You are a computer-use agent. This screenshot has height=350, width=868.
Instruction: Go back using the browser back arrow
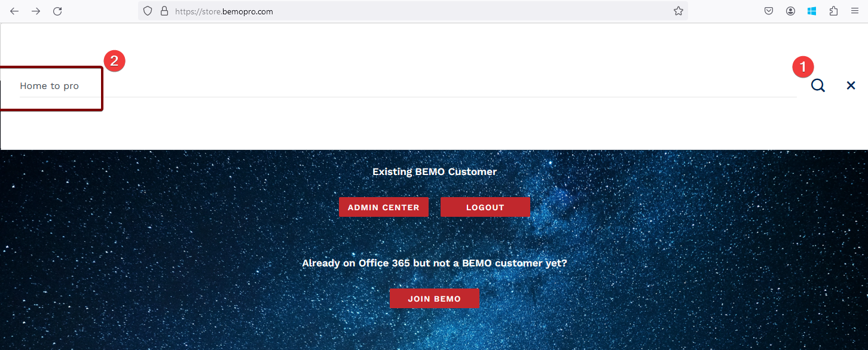(x=14, y=11)
